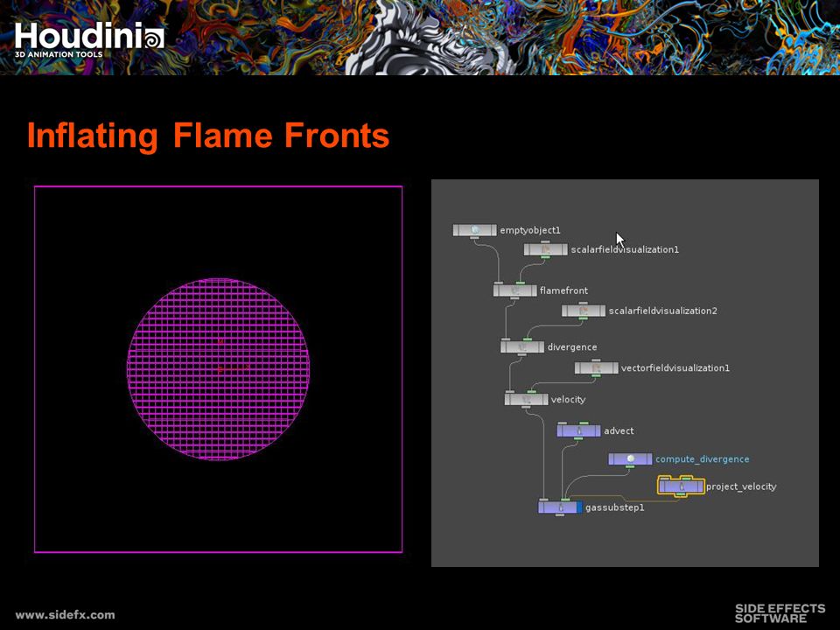Select the gassubstep1 node tile
Viewport: 840px width, 630px height.
click(560, 507)
